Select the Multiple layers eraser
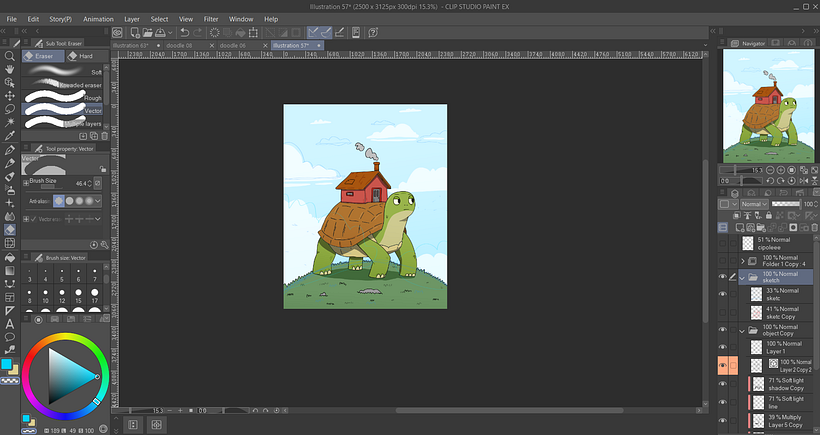This screenshot has height=435, width=820. coord(62,123)
